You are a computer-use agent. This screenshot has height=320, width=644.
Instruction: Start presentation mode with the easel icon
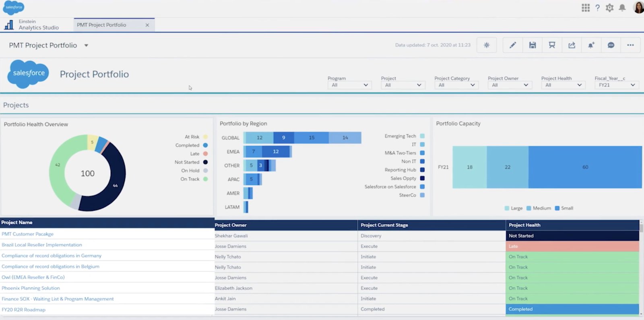point(552,45)
